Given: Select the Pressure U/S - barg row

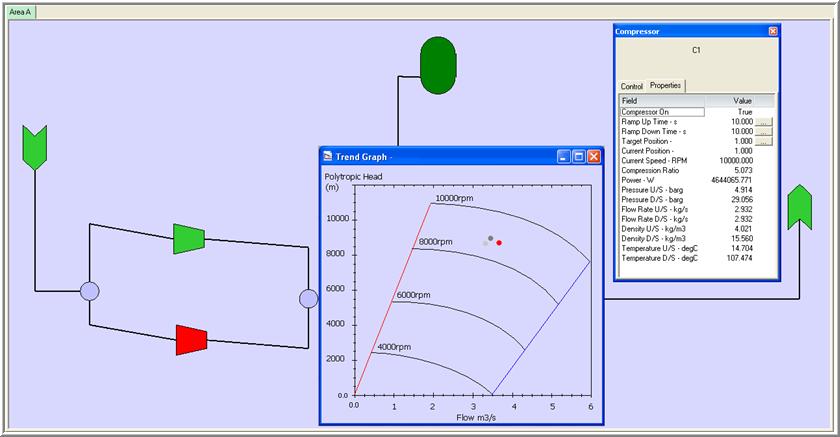Looking at the screenshot, I should (697, 190).
